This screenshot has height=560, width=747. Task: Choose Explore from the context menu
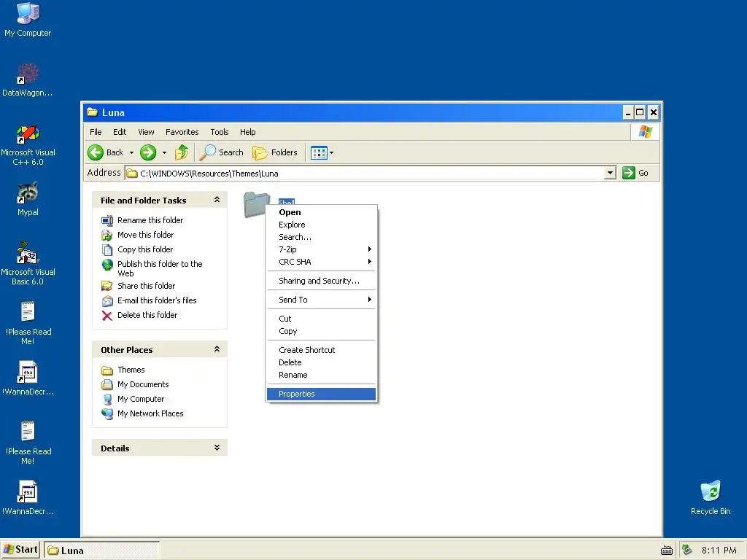click(x=321, y=225)
